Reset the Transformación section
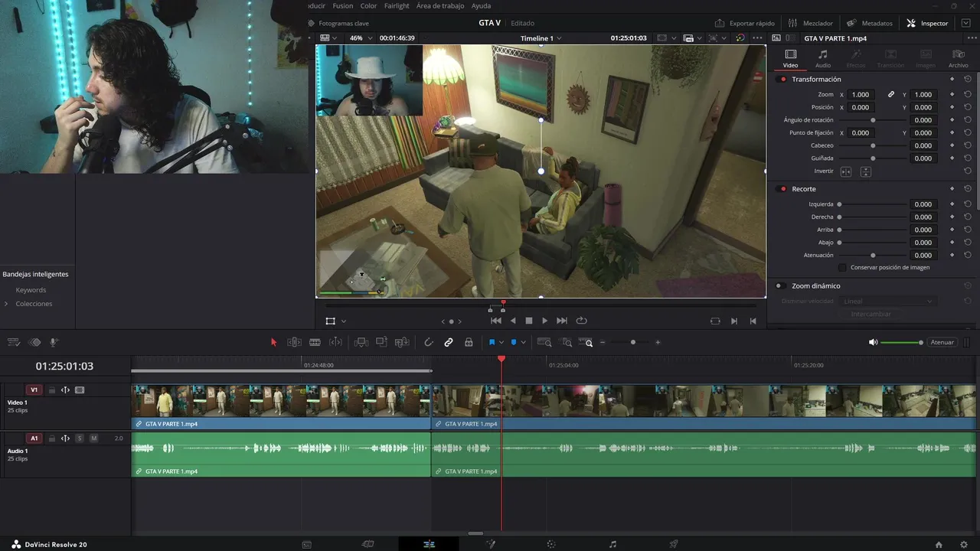The height and width of the screenshot is (551, 980). coord(968,80)
